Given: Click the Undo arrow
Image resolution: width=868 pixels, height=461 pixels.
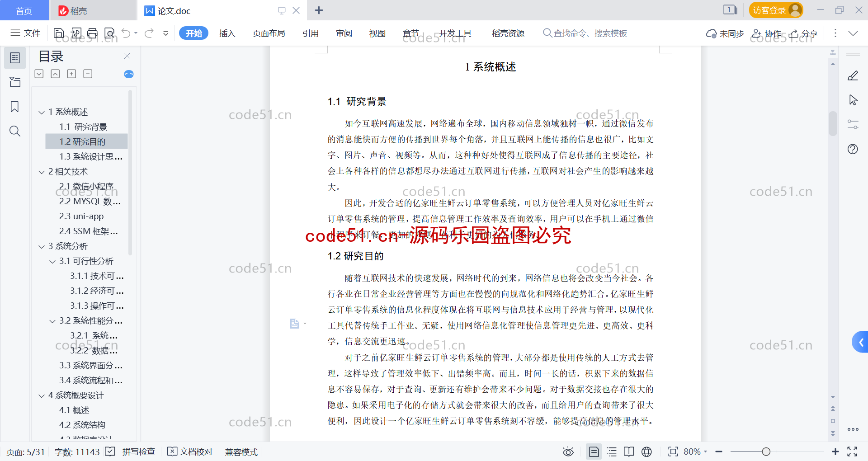Looking at the screenshot, I should coord(126,33).
